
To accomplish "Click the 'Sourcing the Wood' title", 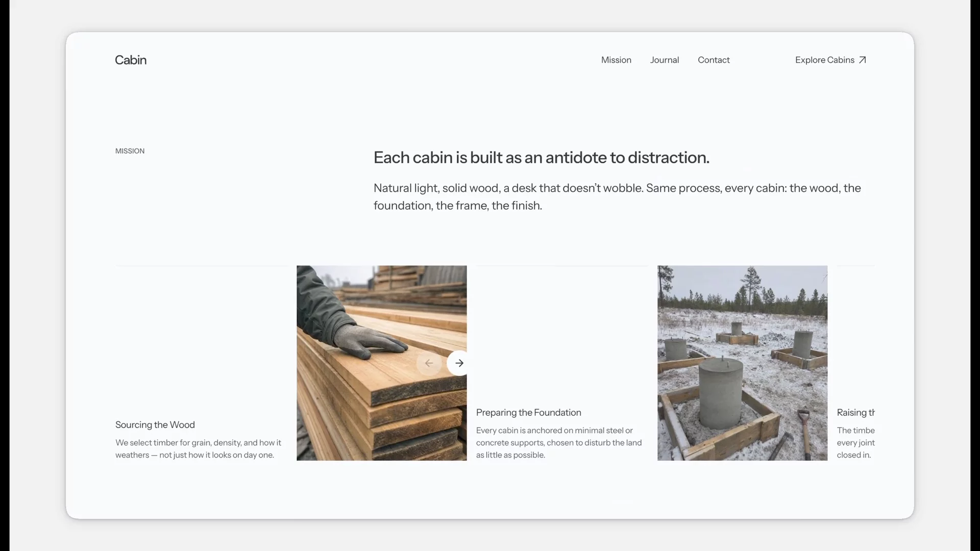I will pyautogui.click(x=155, y=425).
